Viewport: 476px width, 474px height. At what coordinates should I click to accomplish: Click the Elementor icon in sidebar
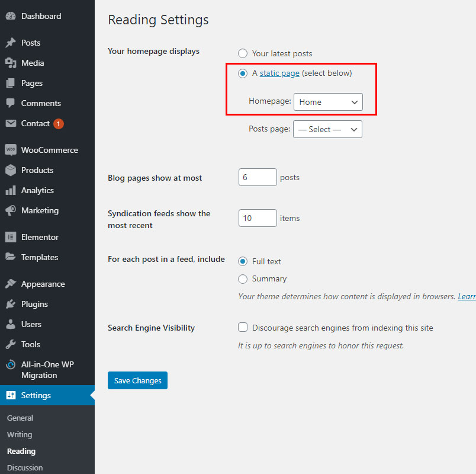click(x=11, y=237)
